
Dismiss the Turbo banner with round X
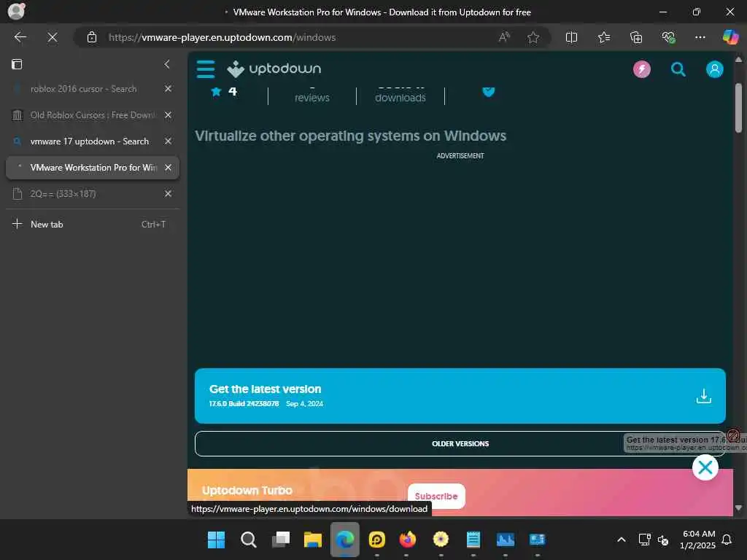tap(705, 467)
